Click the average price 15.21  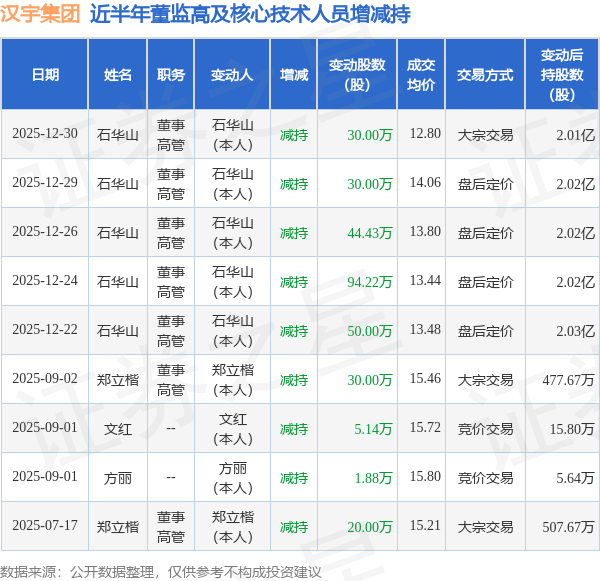click(425, 526)
